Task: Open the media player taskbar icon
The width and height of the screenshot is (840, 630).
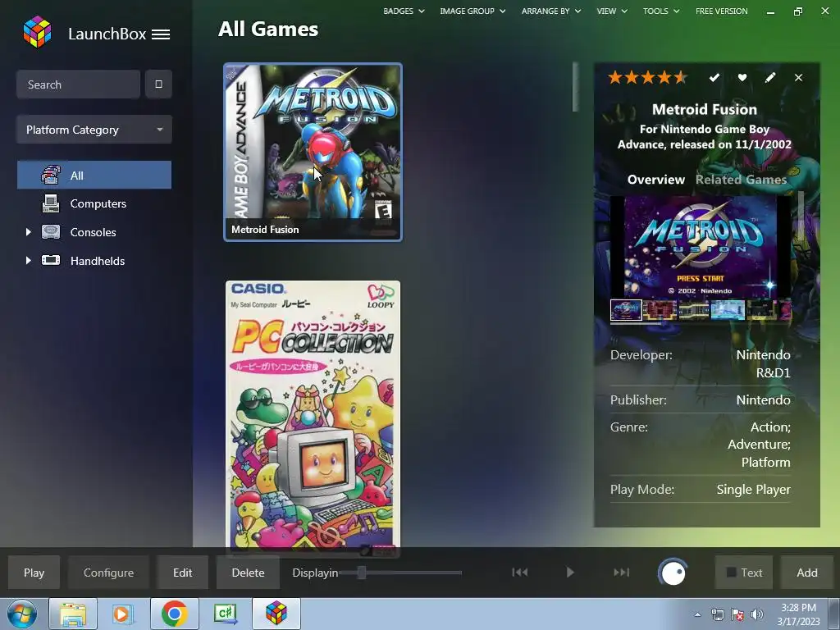Action: (123, 614)
